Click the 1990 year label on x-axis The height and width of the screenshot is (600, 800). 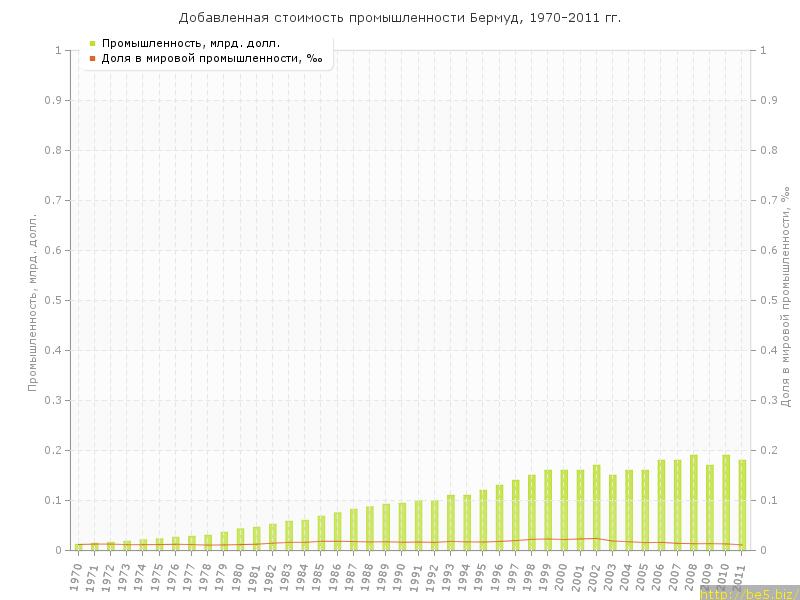(400, 577)
